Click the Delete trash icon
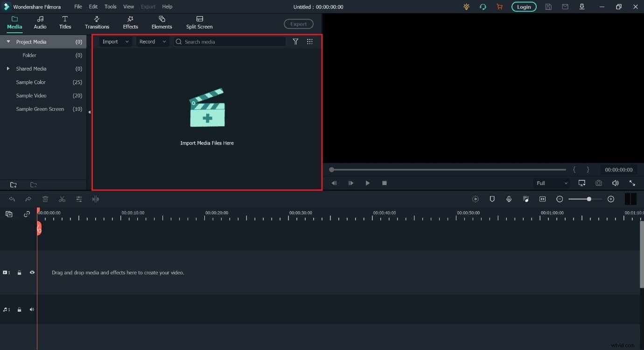The width and height of the screenshot is (644, 350). point(45,199)
